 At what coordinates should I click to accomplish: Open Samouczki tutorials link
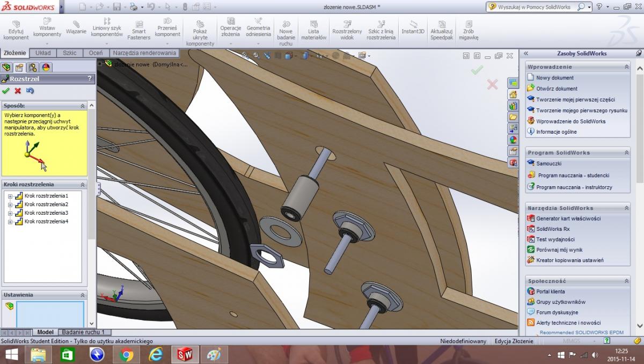pos(548,163)
